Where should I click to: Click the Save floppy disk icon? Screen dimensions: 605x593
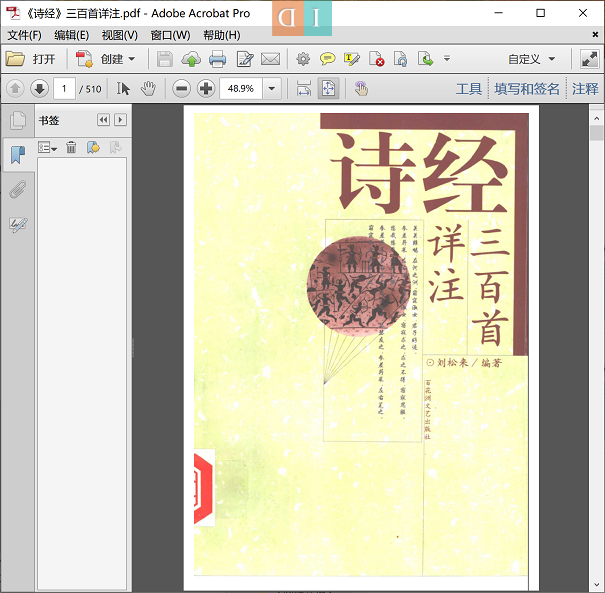(165, 59)
